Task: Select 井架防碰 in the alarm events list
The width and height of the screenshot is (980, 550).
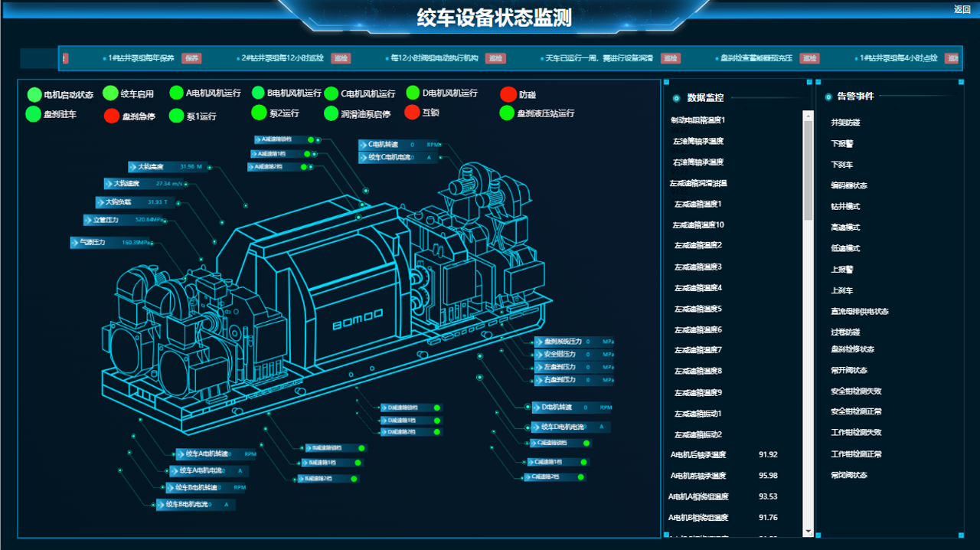Action: (845, 123)
